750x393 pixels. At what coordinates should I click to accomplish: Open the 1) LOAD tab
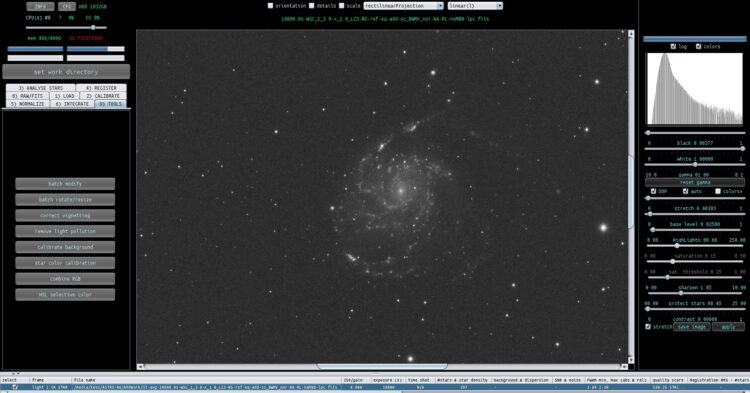click(x=65, y=96)
